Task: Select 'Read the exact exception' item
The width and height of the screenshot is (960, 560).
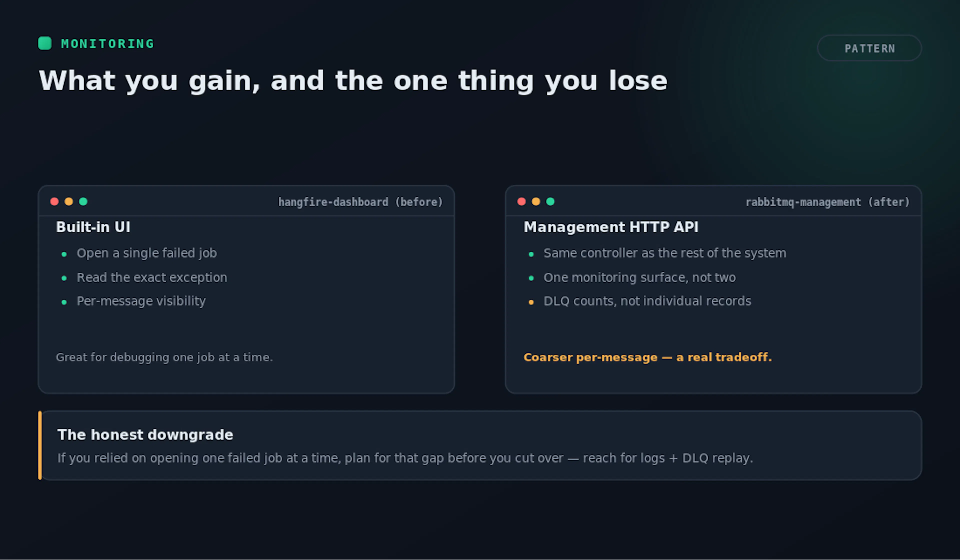Action: pos(152,278)
